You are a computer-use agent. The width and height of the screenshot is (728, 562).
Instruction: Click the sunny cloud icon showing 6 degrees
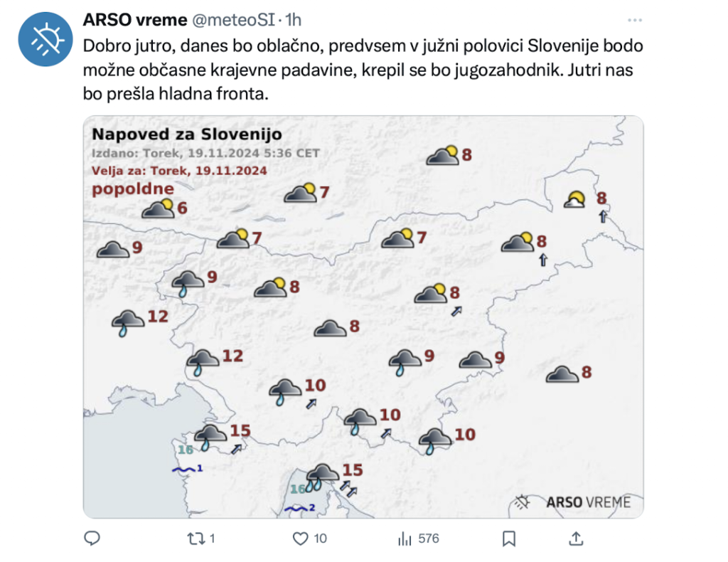(158, 208)
